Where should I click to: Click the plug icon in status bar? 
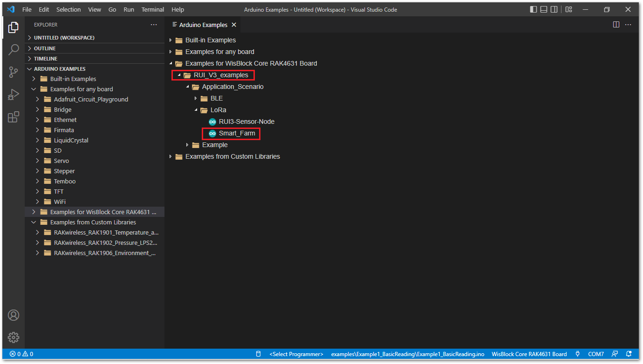click(x=578, y=354)
